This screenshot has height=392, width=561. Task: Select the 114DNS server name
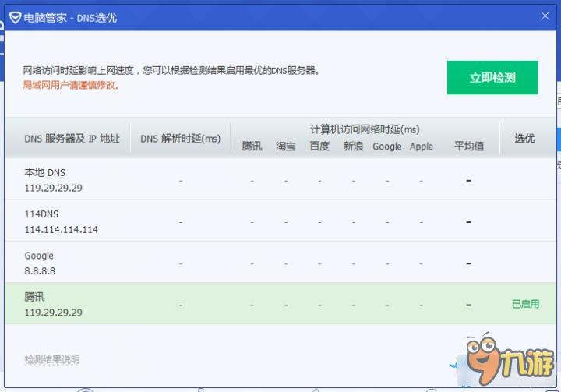pyautogui.click(x=41, y=214)
